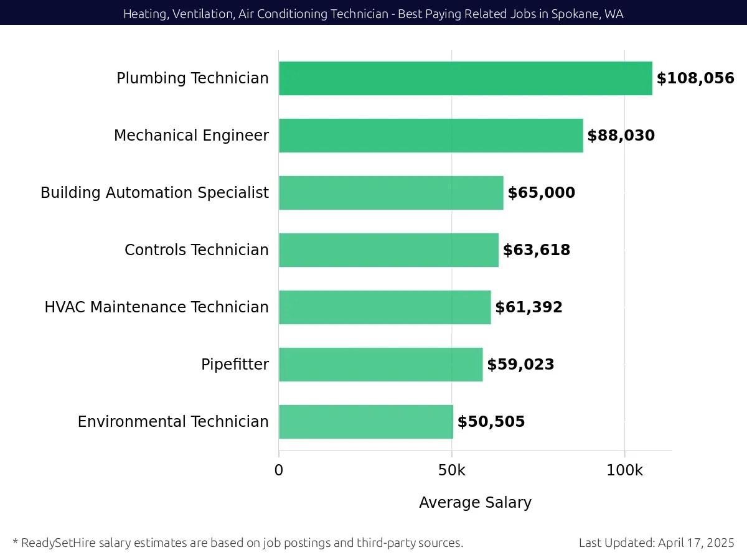Click the Plumbing Technician bar
This screenshot has height=560, width=747.
466,78
